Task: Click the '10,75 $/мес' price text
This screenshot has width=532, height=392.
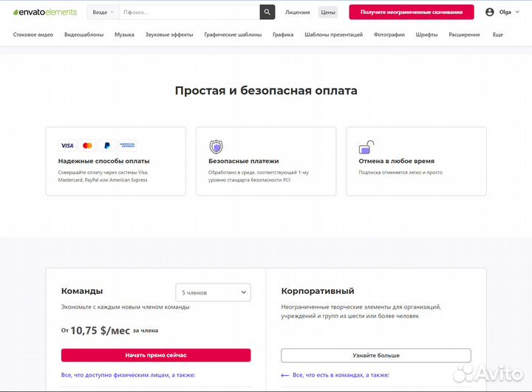Action: point(100,330)
